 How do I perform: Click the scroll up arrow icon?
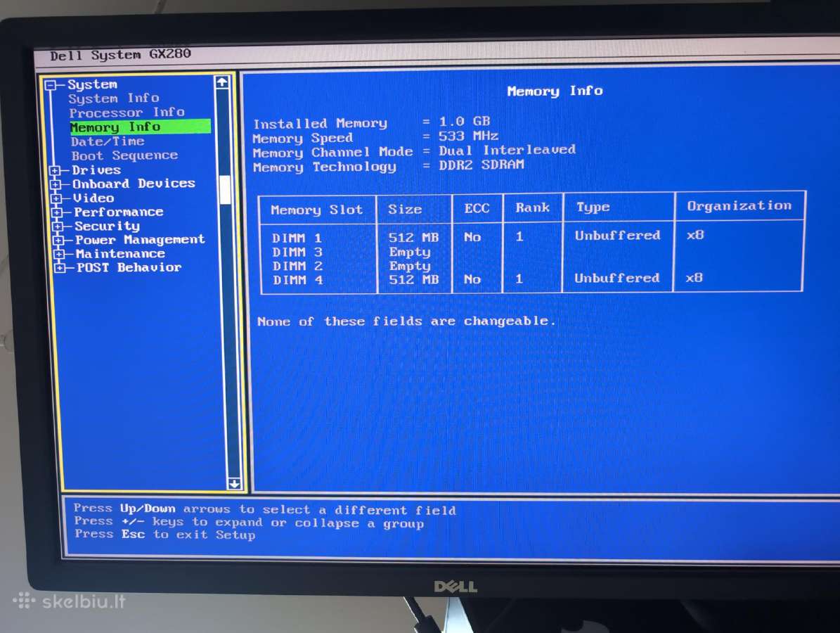coord(222,82)
